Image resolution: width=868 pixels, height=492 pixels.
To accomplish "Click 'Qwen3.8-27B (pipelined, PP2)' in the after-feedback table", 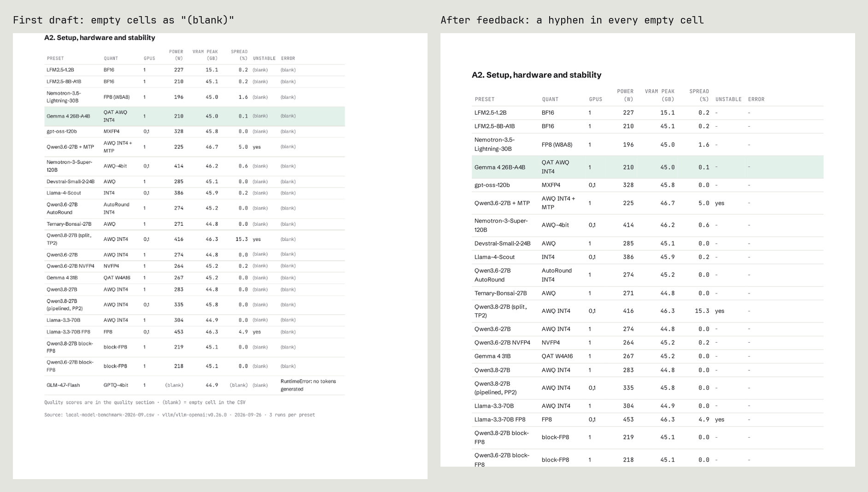I will coord(496,388).
